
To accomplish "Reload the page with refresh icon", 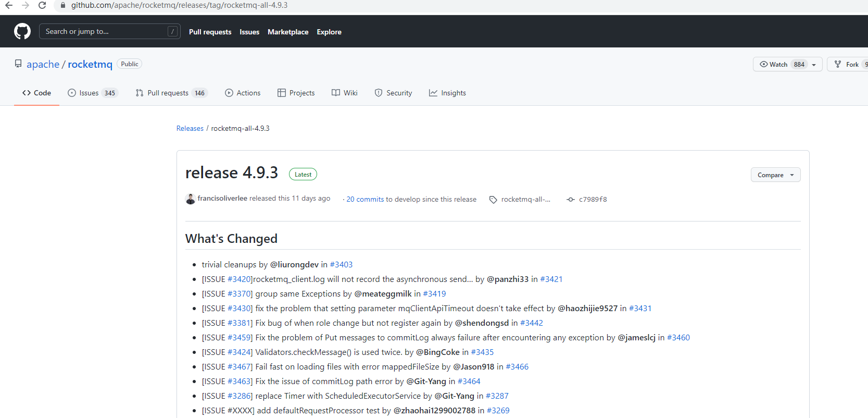I will click(x=42, y=5).
